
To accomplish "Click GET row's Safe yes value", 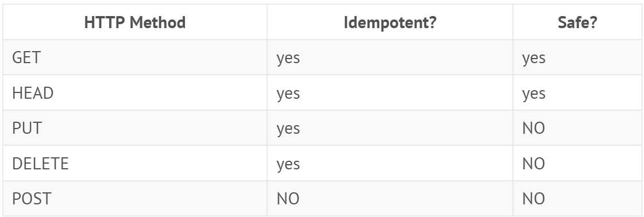I will [x=534, y=58].
